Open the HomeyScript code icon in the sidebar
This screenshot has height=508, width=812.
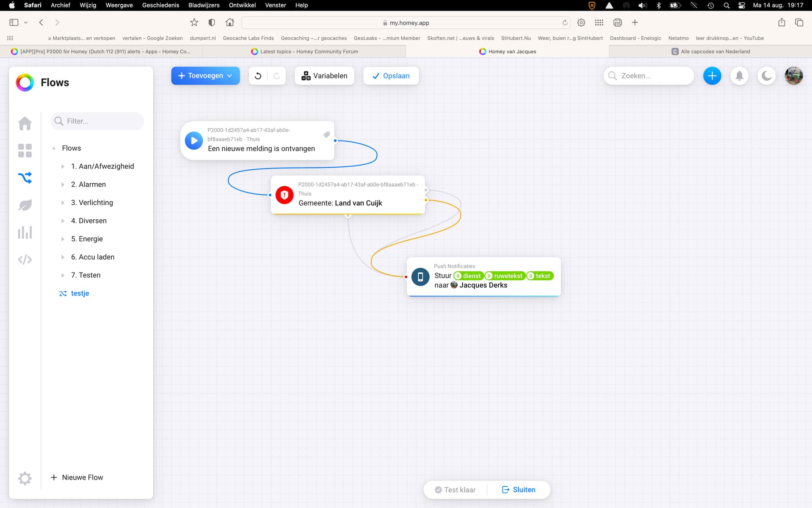pos(25,260)
